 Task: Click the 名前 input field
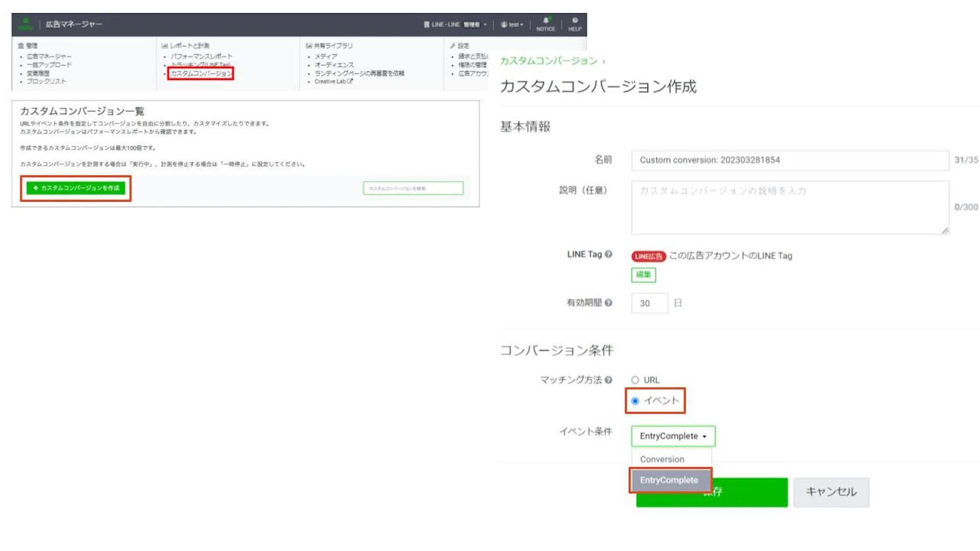789,161
